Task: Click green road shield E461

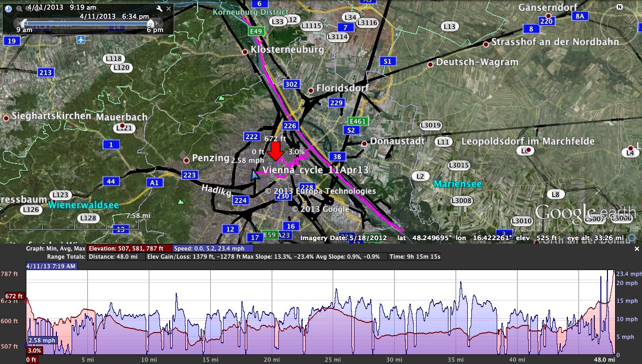Action: [x=358, y=121]
